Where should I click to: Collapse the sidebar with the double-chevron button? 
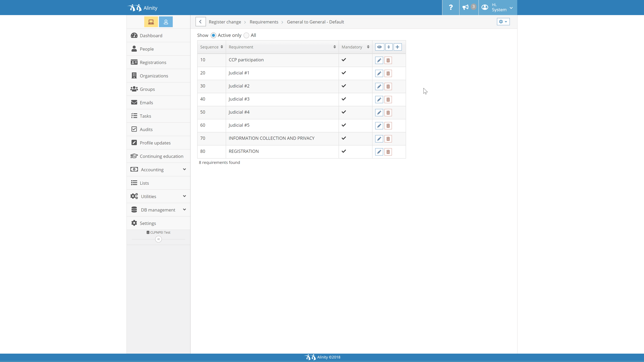coord(158,239)
